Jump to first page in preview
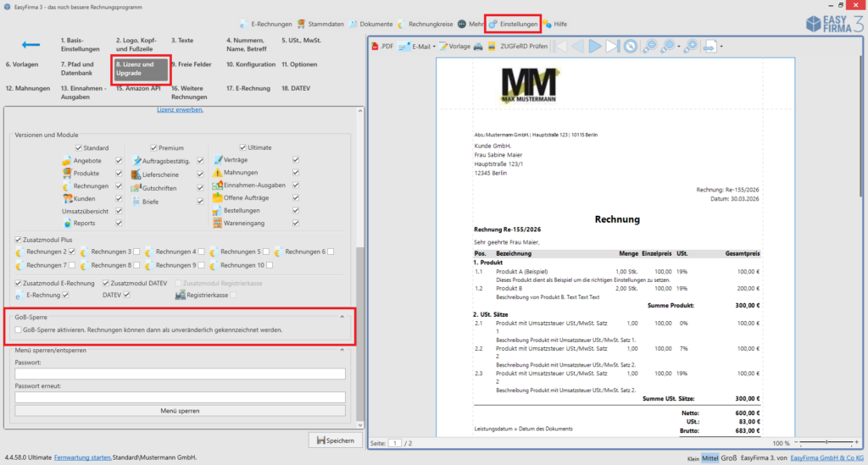 560,47
